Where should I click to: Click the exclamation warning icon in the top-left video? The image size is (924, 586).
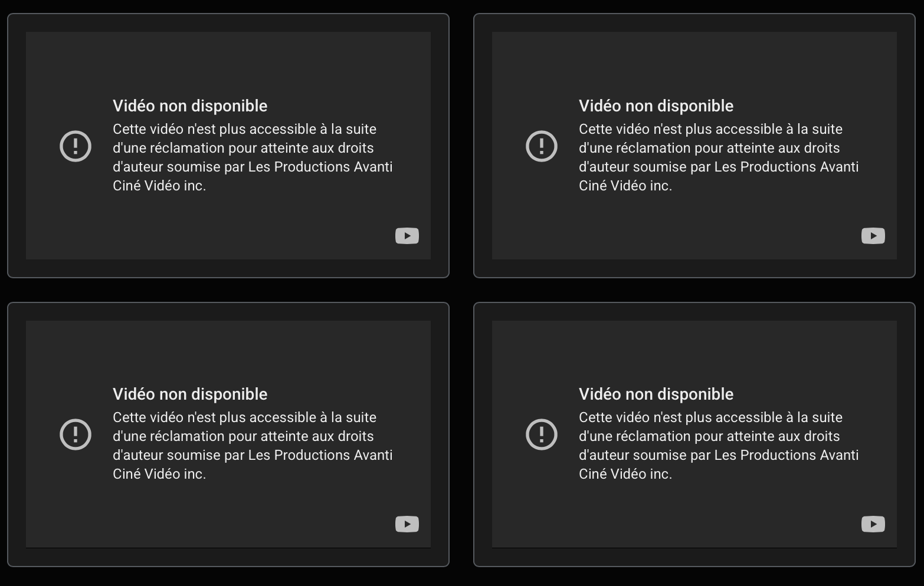click(x=76, y=146)
